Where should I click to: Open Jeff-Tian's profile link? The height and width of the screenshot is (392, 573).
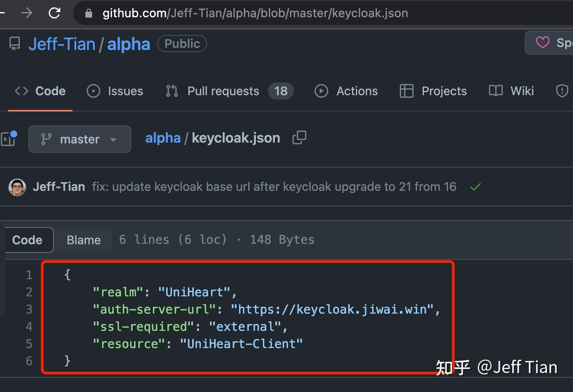coord(62,43)
